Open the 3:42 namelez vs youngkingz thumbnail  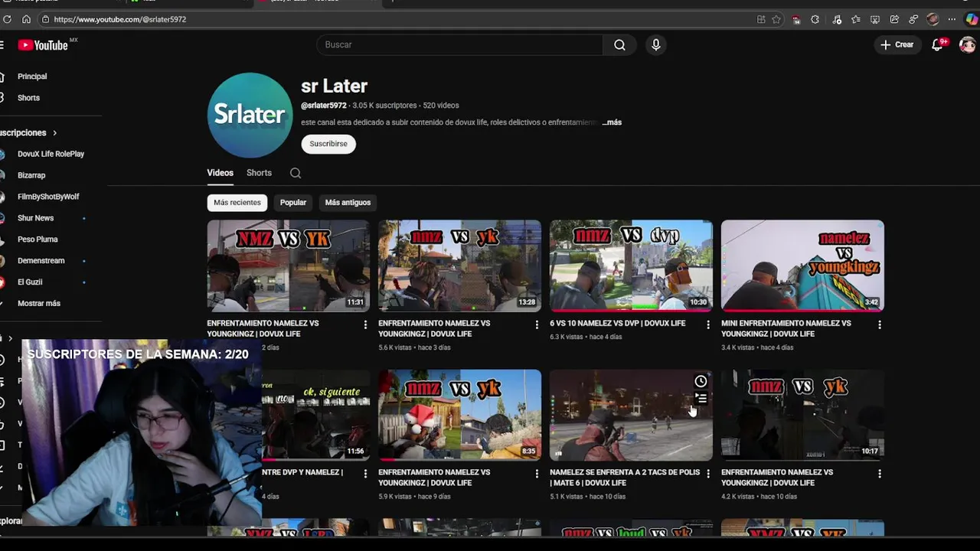coord(802,266)
